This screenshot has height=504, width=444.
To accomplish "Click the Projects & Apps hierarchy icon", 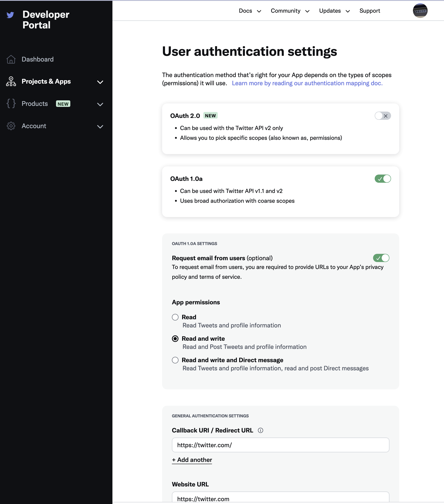I will pyautogui.click(x=11, y=81).
